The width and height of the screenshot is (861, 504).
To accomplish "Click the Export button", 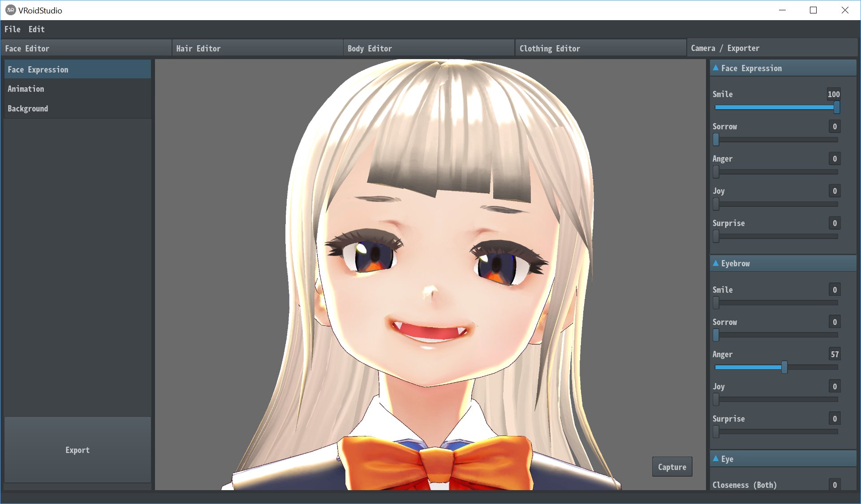I will [x=77, y=450].
